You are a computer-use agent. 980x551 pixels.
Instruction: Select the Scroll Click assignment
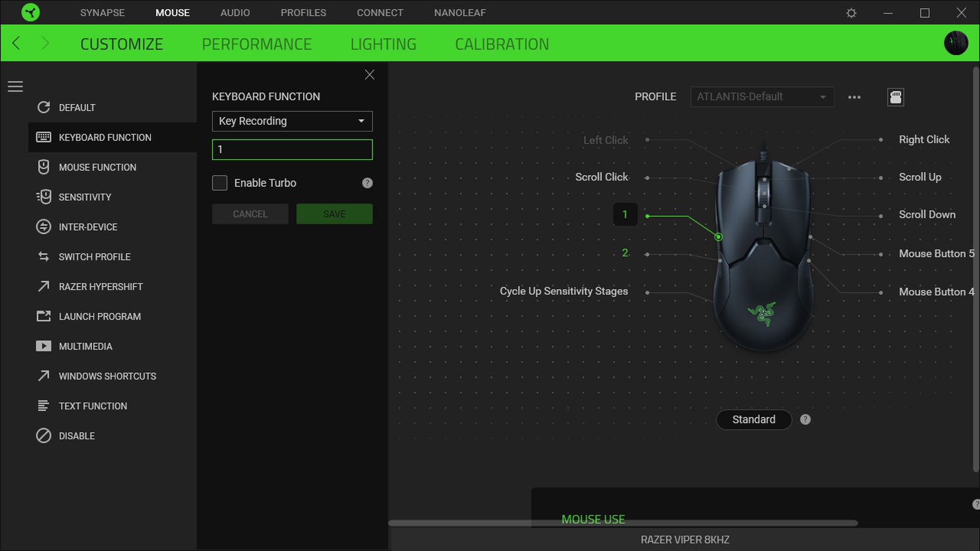tap(601, 177)
